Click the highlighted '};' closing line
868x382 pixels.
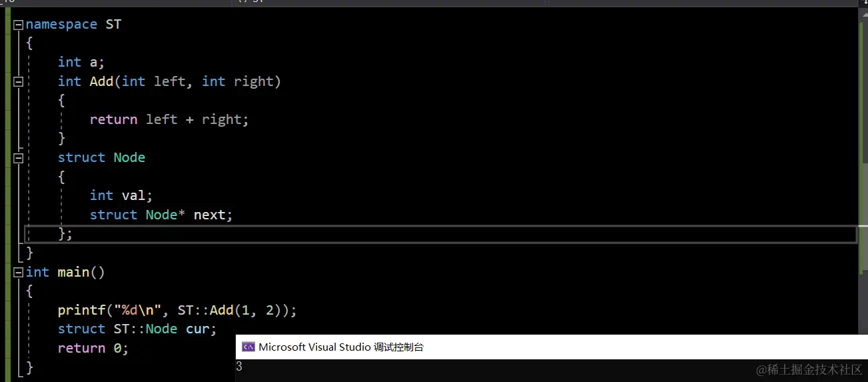(x=65, y=234)
